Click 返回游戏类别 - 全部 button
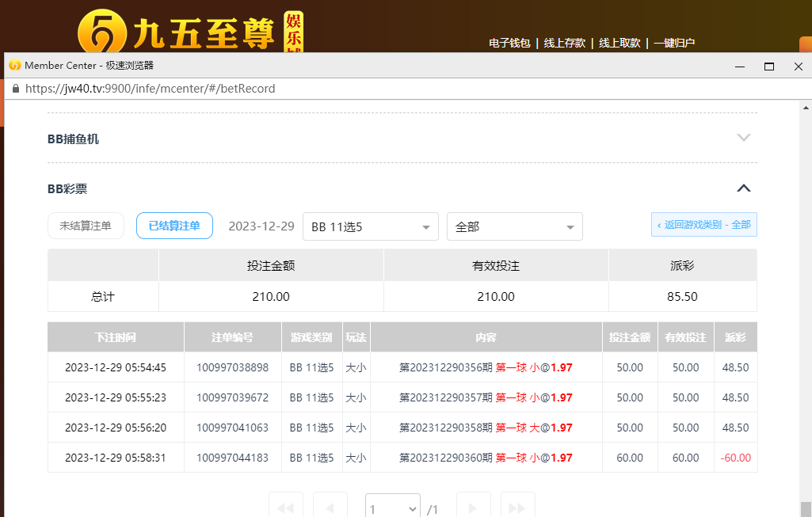Image resolution: width=812 pixels, height=517 pixels. coord(703,225)
